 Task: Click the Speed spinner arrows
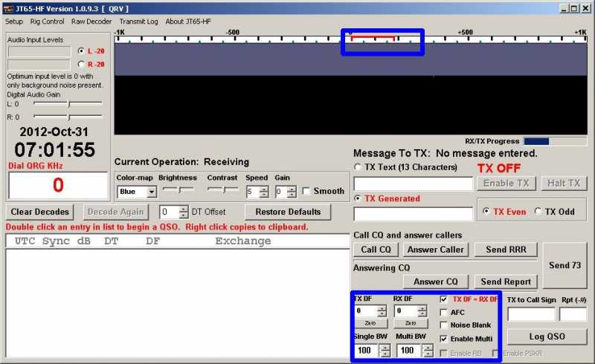[264, 192]
